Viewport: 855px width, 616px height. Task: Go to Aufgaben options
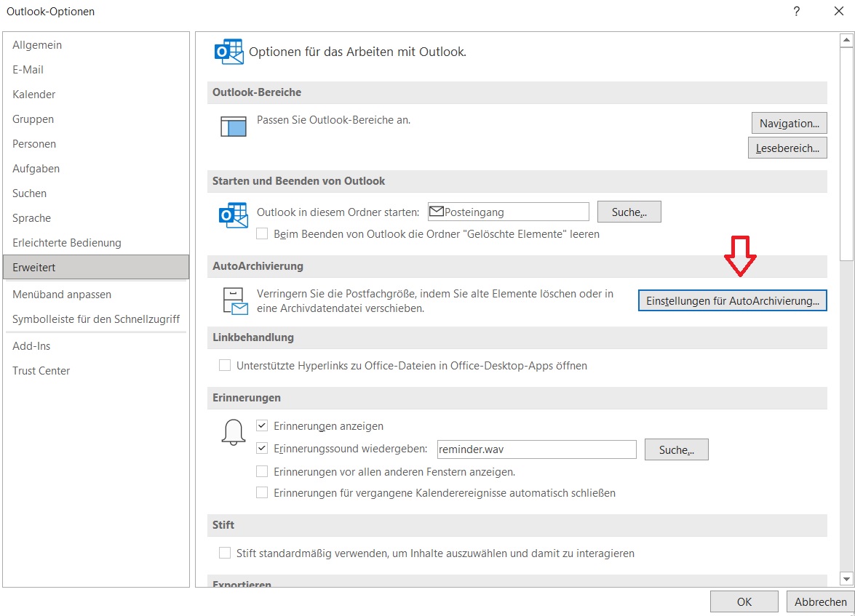(96, 169)
